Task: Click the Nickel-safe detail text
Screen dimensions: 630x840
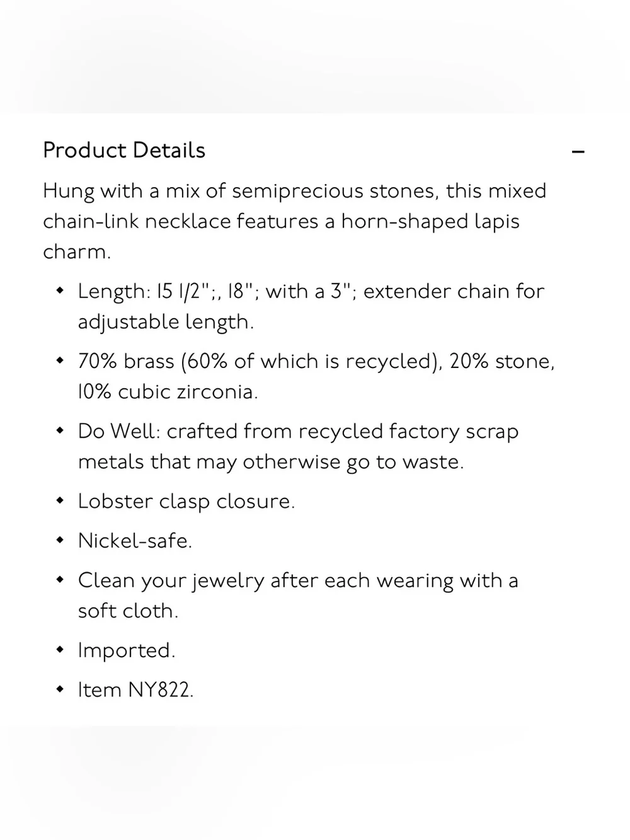Action: (x=135, y=541)
